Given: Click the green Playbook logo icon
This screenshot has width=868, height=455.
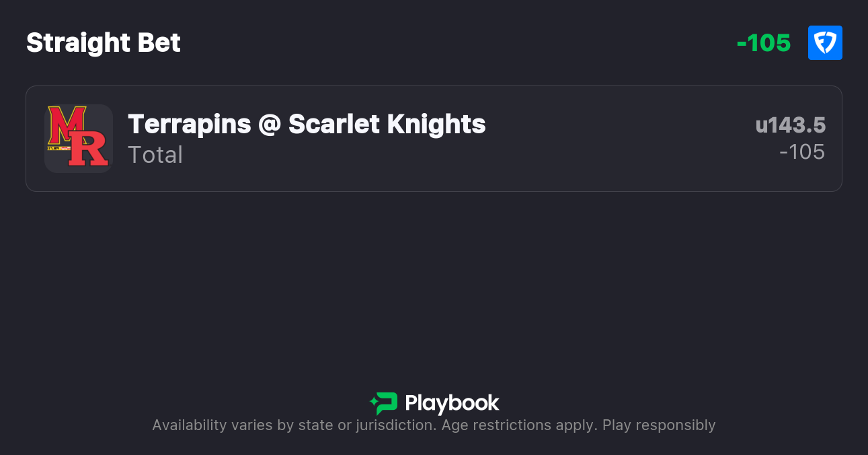Looking at the screenshot, I should 384,403.
